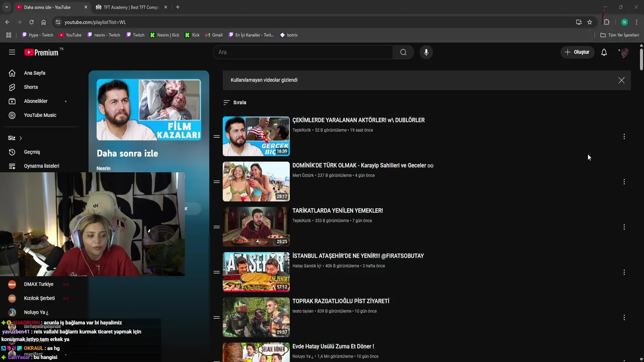Open options menu for TARİKATLARDA YENİLEN YEMEKLER video
The height and width of the screenshot is (362, 644).
pyautogui.click(x=624, y=227)
